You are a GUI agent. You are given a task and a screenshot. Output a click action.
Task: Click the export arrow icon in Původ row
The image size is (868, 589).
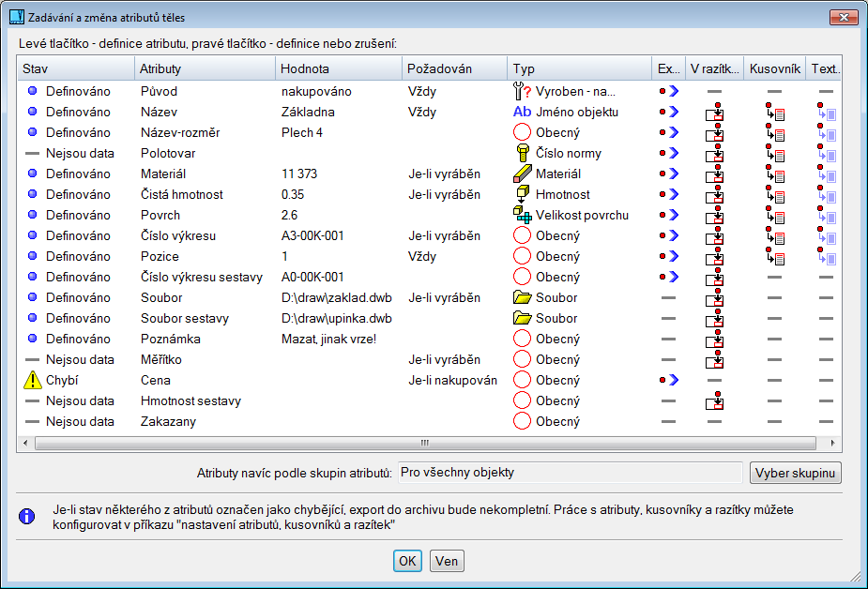pyautogui.click(x=669, y=91)
